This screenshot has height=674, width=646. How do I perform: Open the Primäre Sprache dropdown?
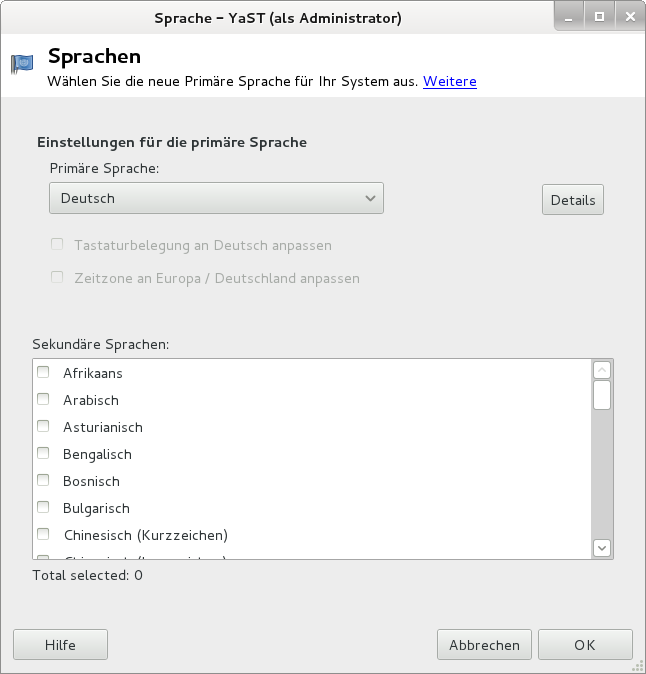(216, 198)
